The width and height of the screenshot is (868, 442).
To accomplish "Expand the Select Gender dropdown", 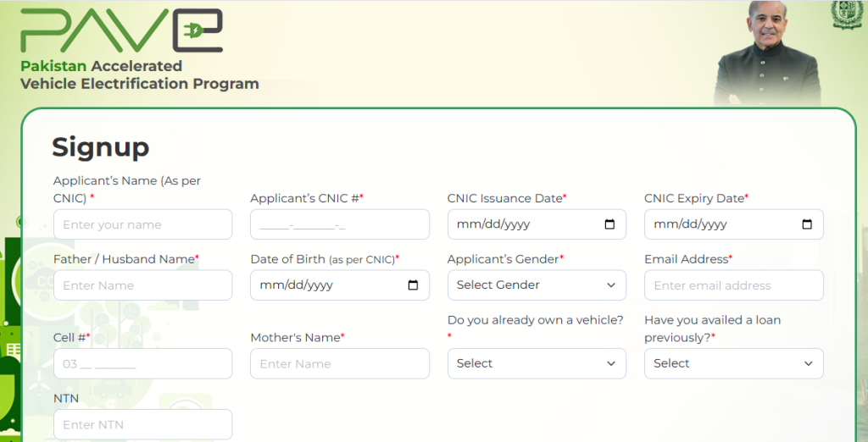I will (537, 285).
